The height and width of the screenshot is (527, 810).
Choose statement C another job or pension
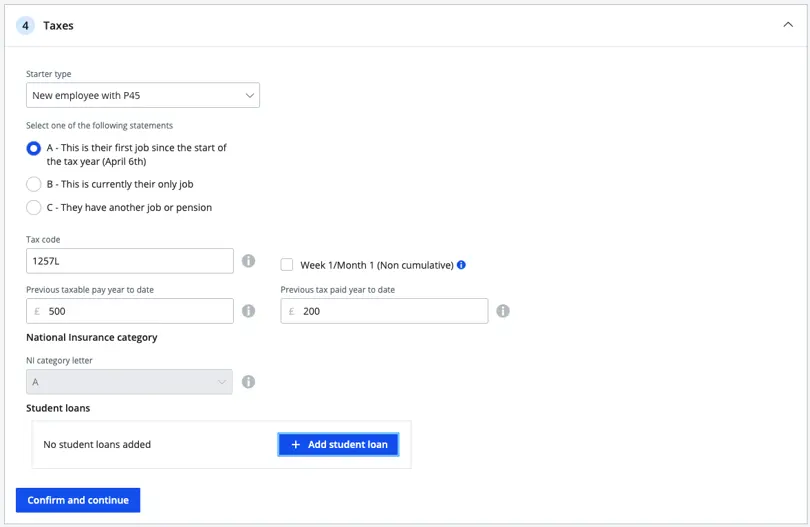pyautogui.click(x=34, y=208)
